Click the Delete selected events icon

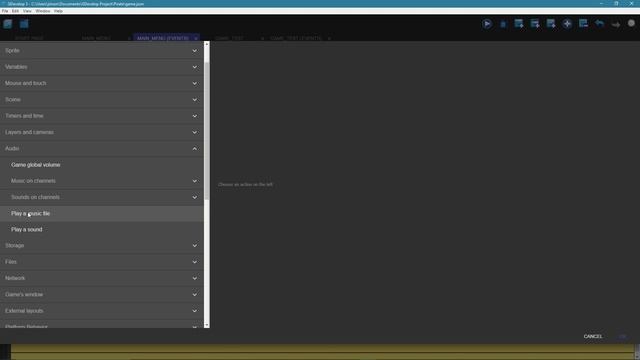tap(583, 24)
